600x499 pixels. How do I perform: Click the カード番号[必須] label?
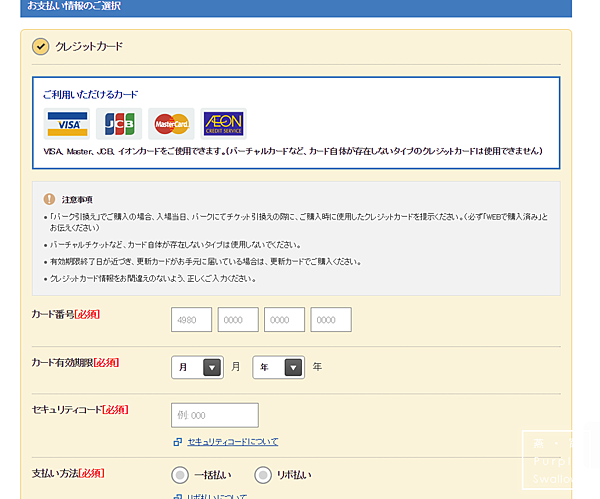click(x=66, y=315)
